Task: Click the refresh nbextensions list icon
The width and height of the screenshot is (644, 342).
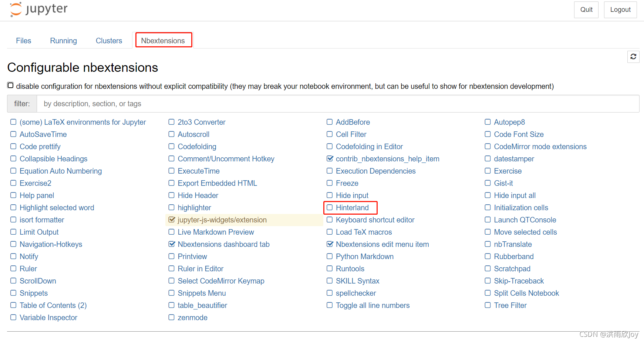Action: point(633,57)
